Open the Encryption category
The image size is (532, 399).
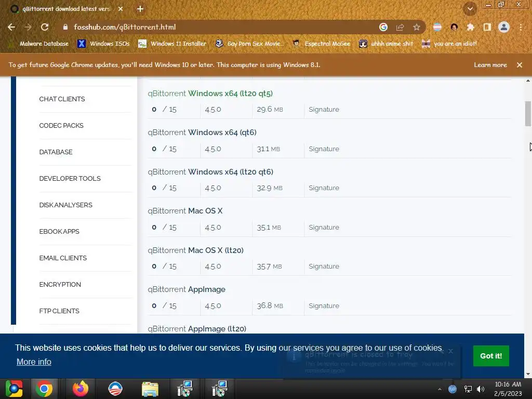(60, 284)
